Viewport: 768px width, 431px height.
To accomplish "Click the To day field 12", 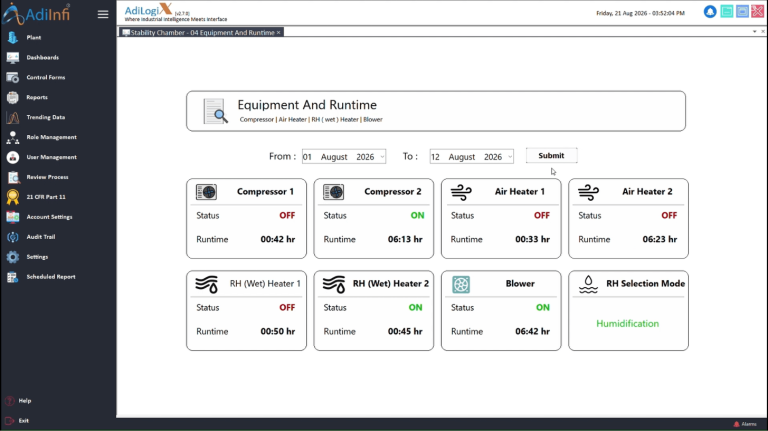I will click(x=435, y=157).
